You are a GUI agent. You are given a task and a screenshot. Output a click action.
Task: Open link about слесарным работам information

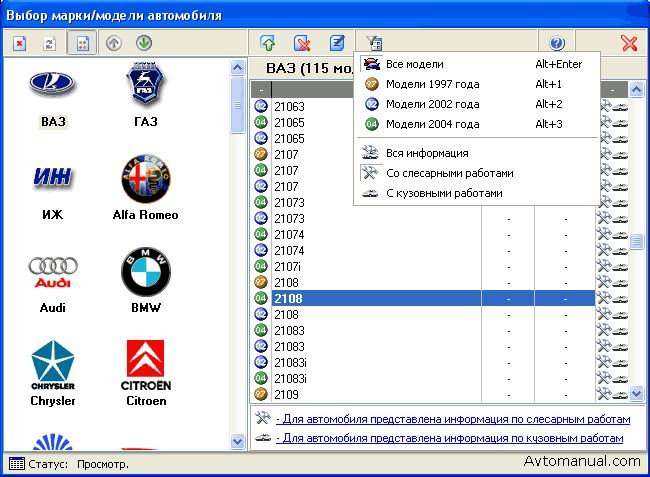pos(453,419)
